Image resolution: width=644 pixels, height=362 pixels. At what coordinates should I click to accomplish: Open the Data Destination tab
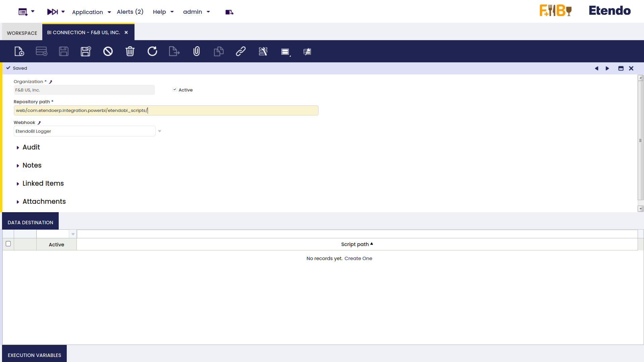point(31,223)
